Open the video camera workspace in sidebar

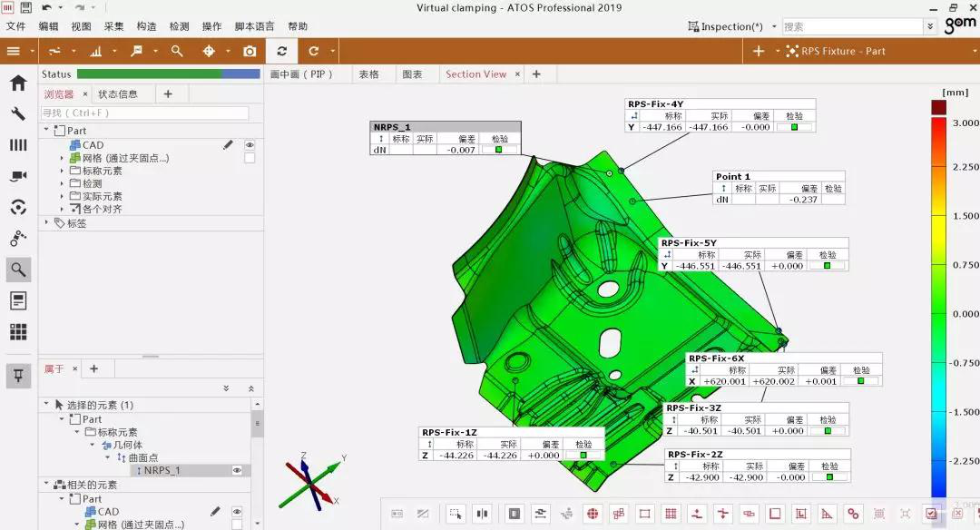[x=18, y=176]
